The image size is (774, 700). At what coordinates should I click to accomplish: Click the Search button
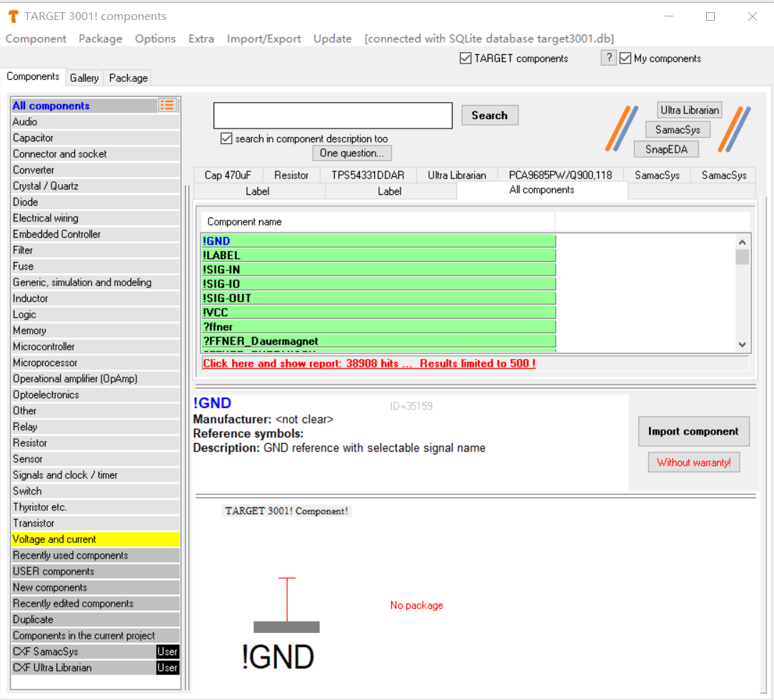489,116
